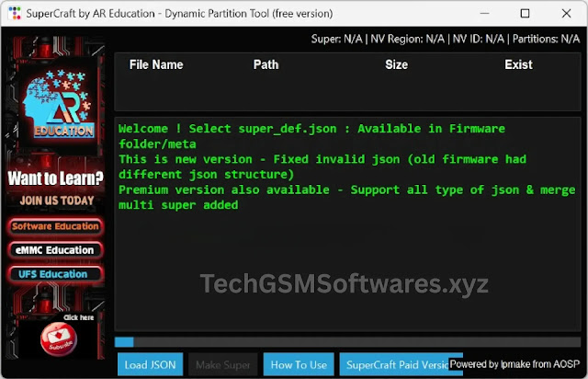Select the File Name column header
This screenshot has width=588, height=379.
click(x=156, y=65)
